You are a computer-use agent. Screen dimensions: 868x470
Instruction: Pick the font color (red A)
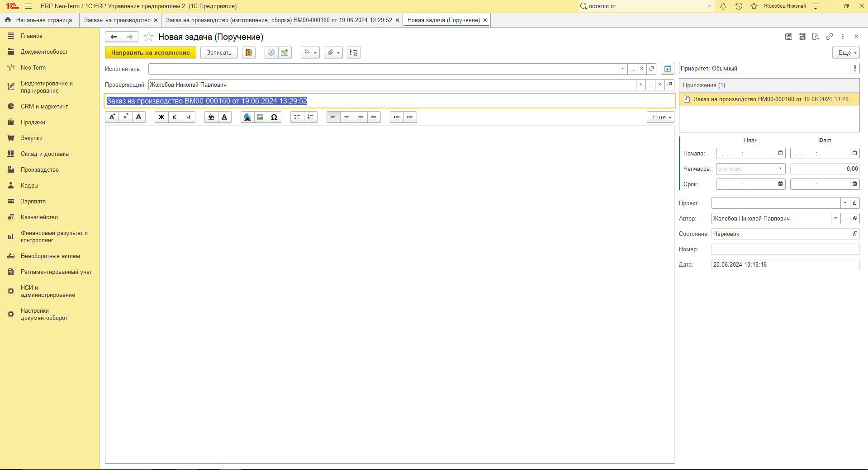[x=224, y=117]
